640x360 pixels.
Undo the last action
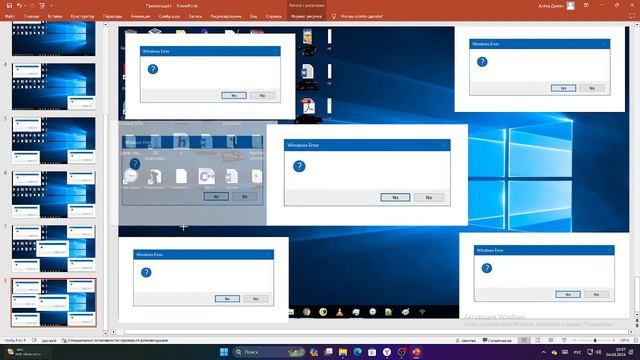(x=19, y=6)
